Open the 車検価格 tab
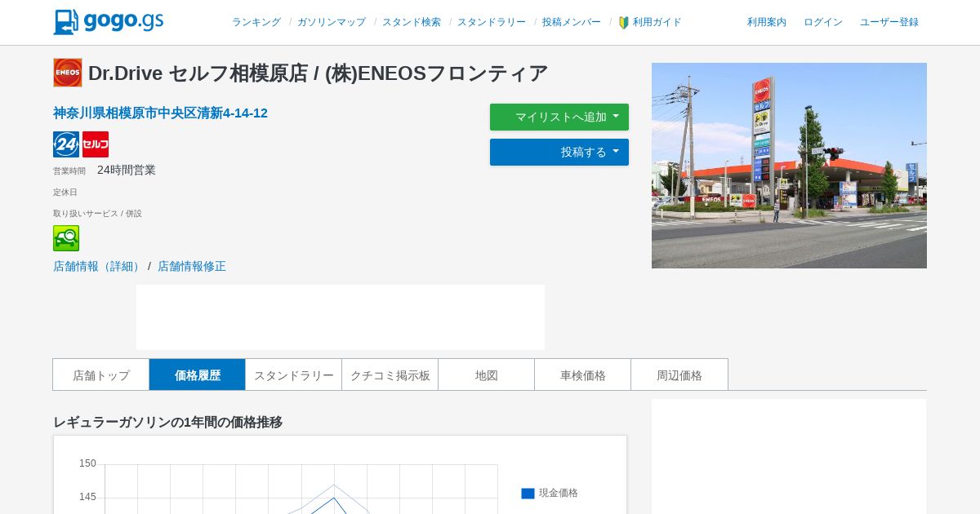Image resolution: width=980 pixels, height=514 pixels. pyautogui.click(x=583, y=374)
